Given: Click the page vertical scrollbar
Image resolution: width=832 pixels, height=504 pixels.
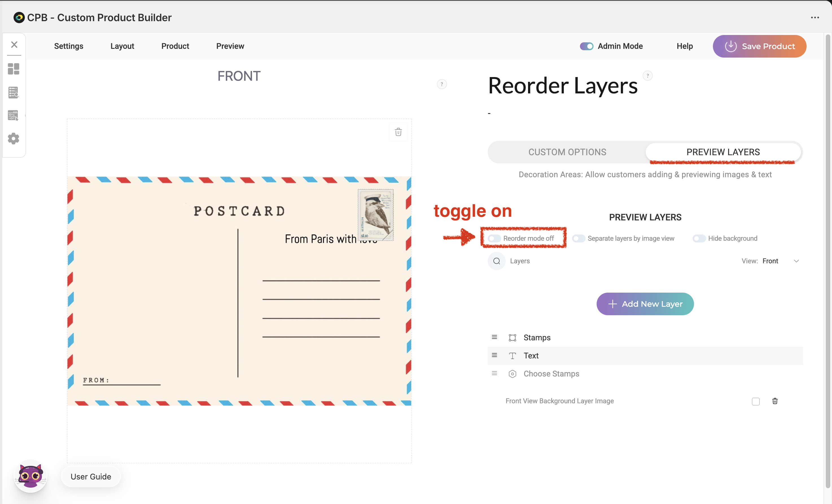Looking at the screenshot, I should tap(828, 261).
